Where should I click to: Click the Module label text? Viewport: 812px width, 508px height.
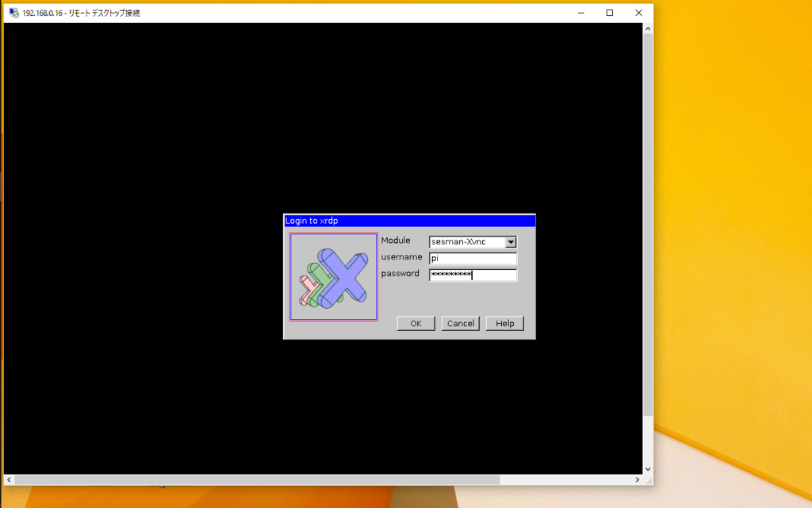[396, 241]
